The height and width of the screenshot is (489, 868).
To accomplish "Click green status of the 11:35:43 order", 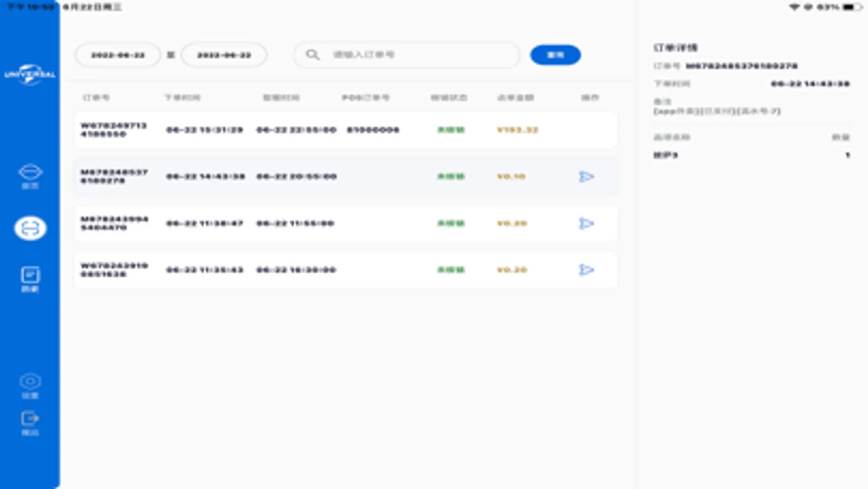I will 451,270.
